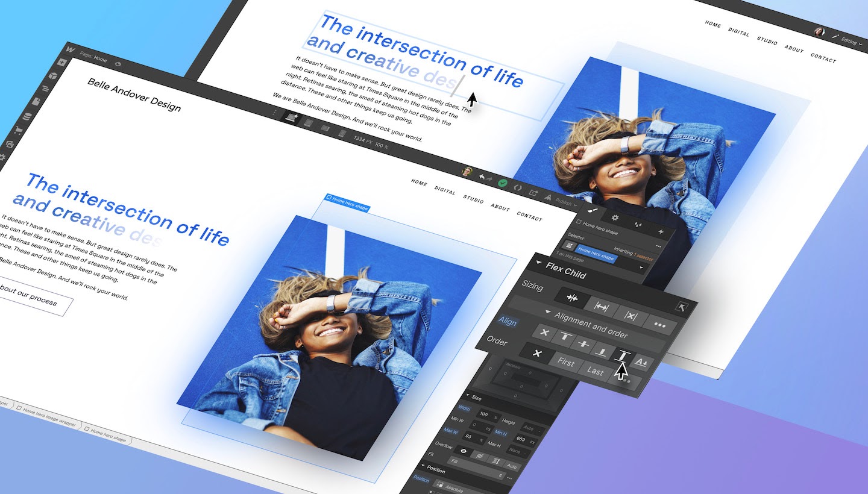Open the Assets image panel
Viewport: 868px width, 494px height.
pyautogui.click(x=10, y=145)
